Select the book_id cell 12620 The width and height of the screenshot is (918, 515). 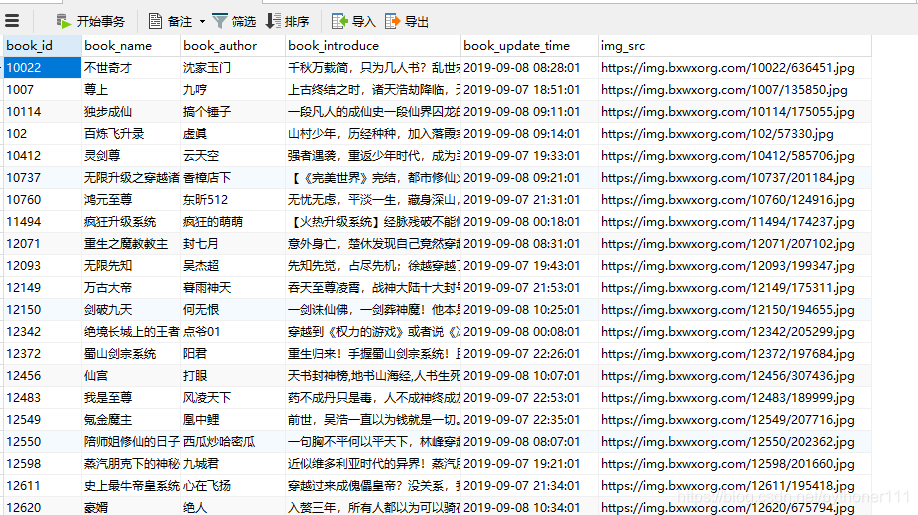tap(42, 507)
